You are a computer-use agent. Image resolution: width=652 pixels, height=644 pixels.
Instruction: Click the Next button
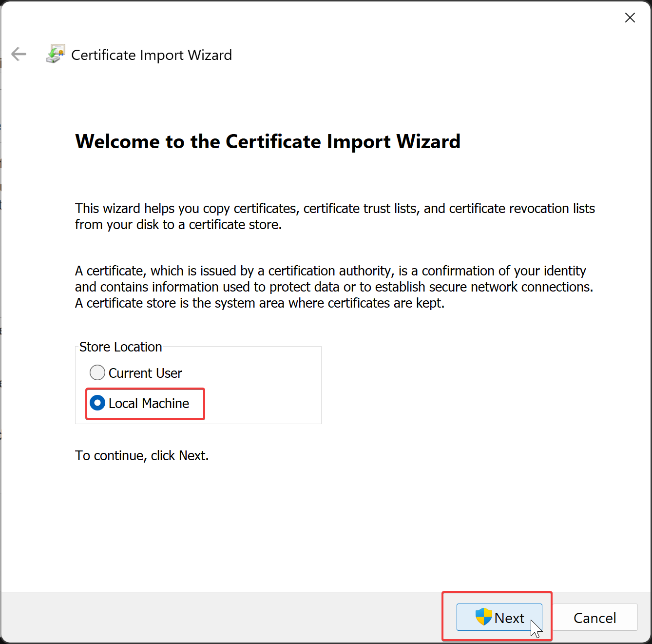[x=499, y=617]
